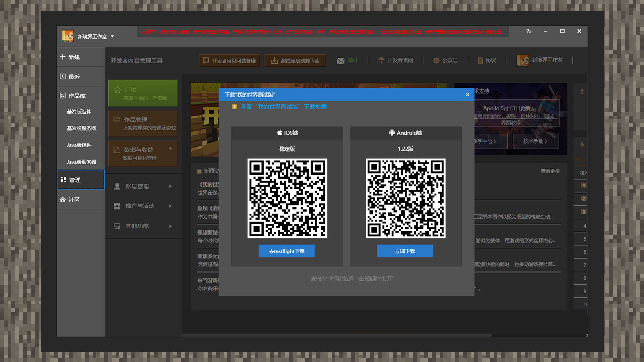Viewport: 644px width, 362px height.
Task: Select the 管理 sidebar tab
Action: pos(80,180)
